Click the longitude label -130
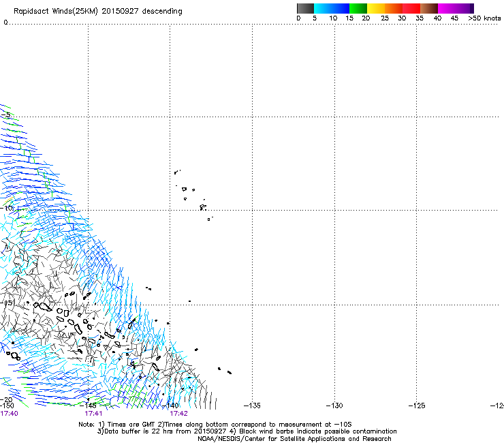Screen dimensions: 504x443 tap(334, 406)
